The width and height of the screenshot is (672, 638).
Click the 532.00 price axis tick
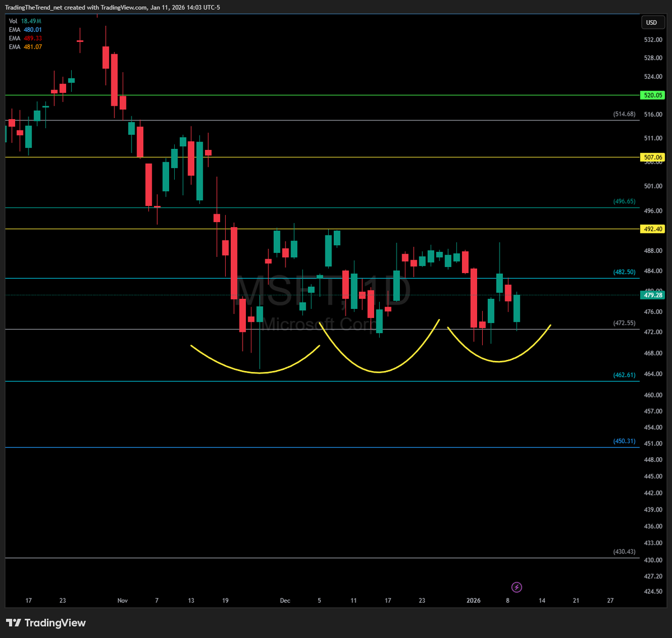click(x=652, y=40)
